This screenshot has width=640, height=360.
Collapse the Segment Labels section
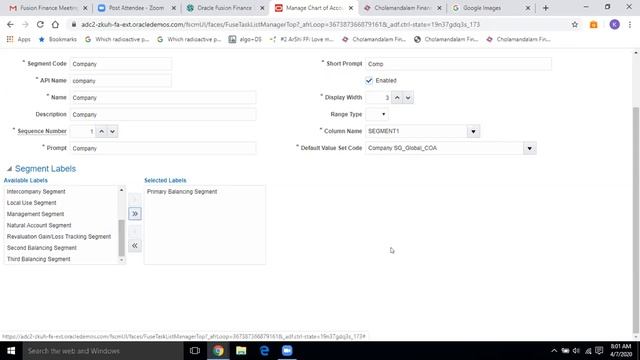tap(9, 169)
